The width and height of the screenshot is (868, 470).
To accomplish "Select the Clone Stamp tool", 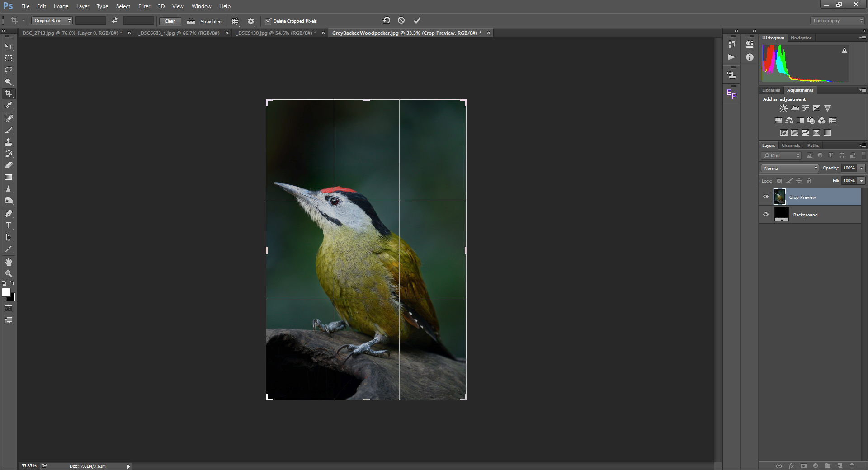I will coord(9,142).
